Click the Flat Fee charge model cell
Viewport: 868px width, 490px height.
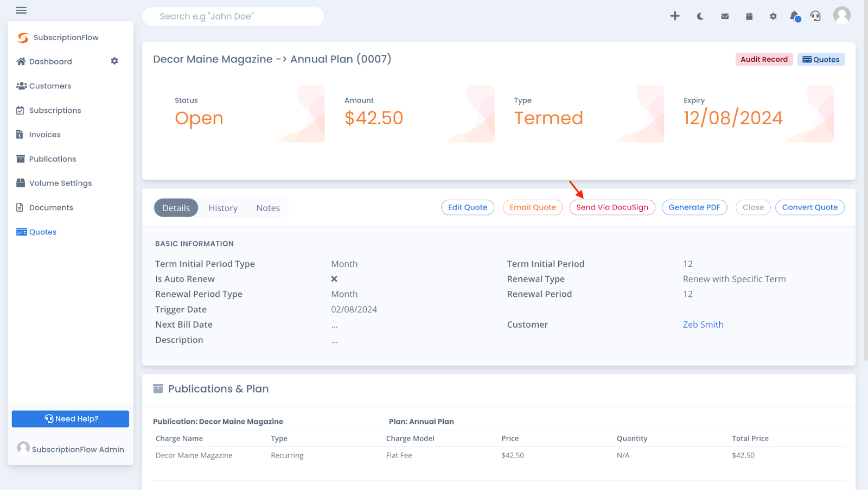click(399, 455)
